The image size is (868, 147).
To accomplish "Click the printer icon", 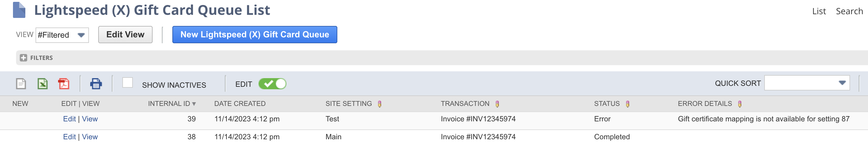I will pos(96,84).
